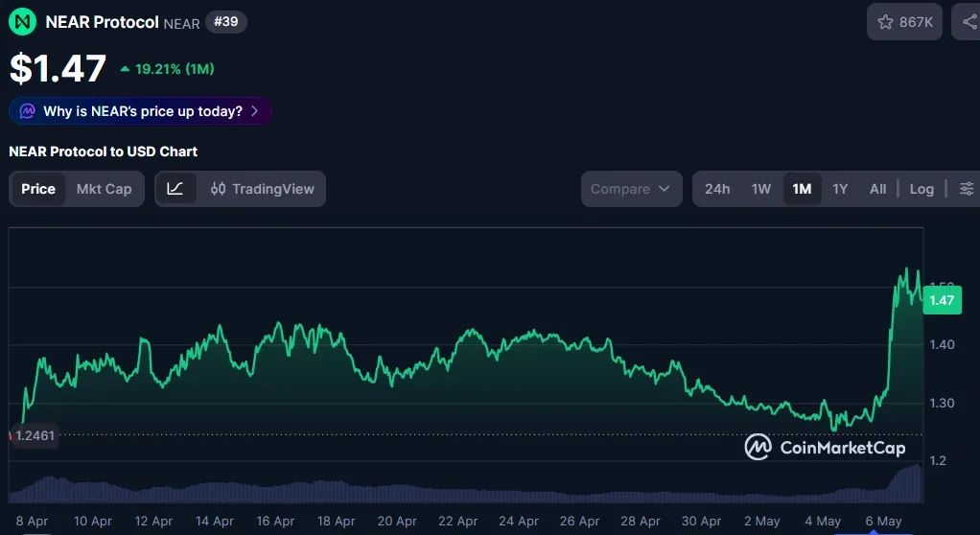Switch to TradingView chart mode
The image size is (980, 535).
click(263, 189)
